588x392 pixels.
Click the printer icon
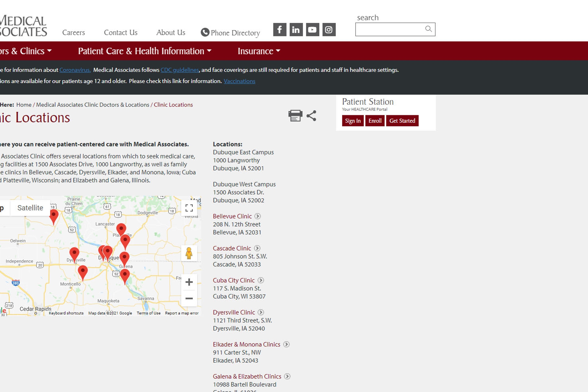tap(295, 116)
